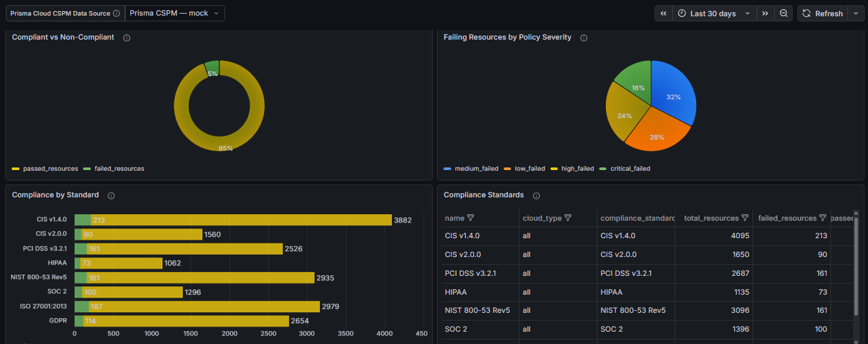Click the total_resources value 1135
The image size is (868, 344).
[740, 292]
